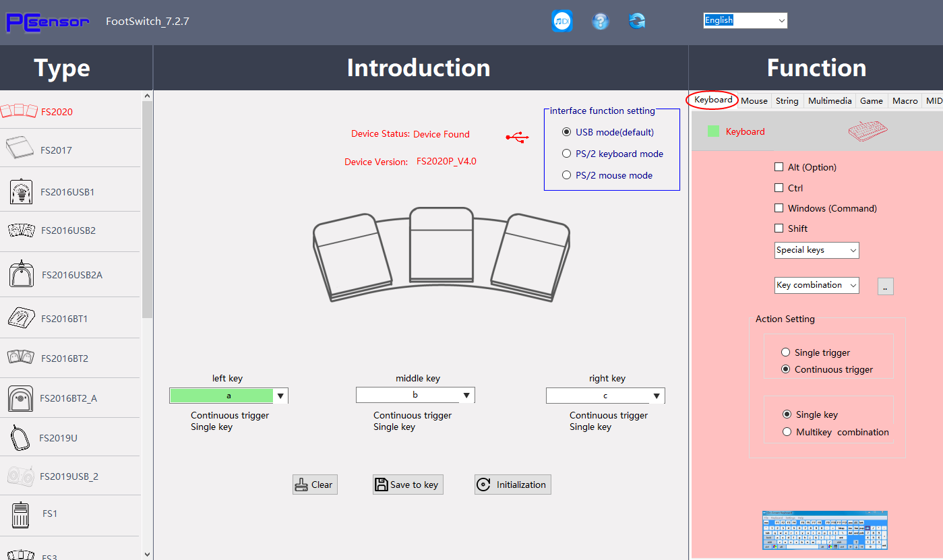The height and width of the screenshot is (560, 943).
Task: Open the blue music/MIDI icon in header
Action: tap(562, 21)
